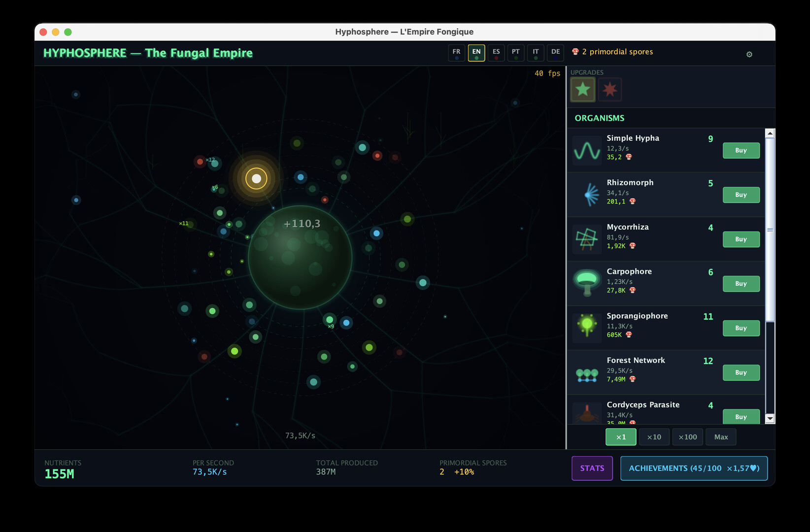Switch language to DE

coord(555,53)
